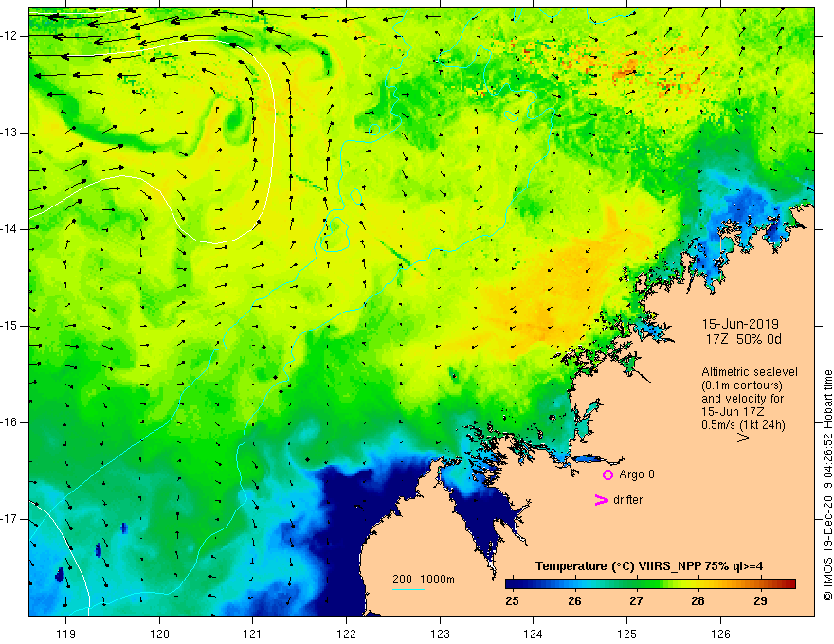Click the '-16' latitude axis label
The height and width of the screenshot is (644, 834).
[10, 422]
